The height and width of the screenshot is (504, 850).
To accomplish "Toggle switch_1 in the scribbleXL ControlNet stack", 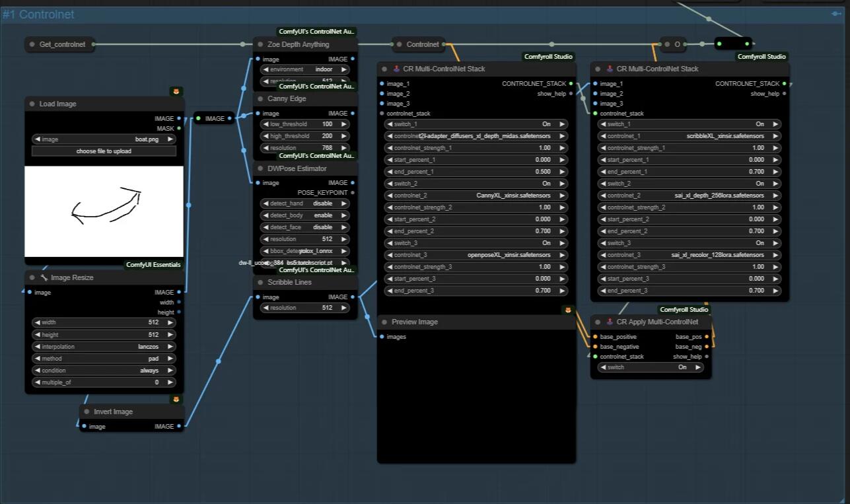I will tap(690, 124).
